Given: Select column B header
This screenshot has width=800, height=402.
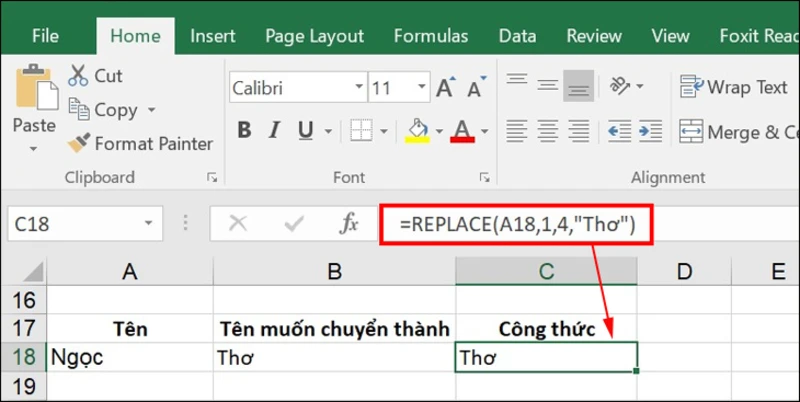Looking at the screenshot, I should pos(334,271).
